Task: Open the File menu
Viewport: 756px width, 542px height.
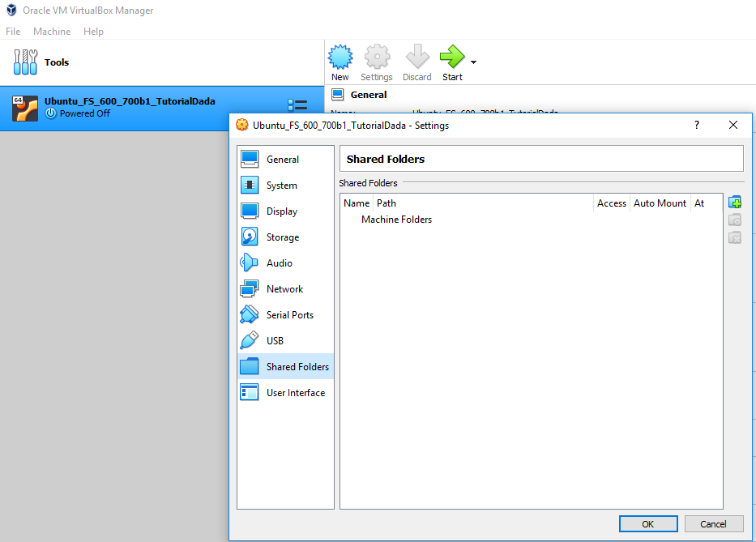Action: [13, 32]
